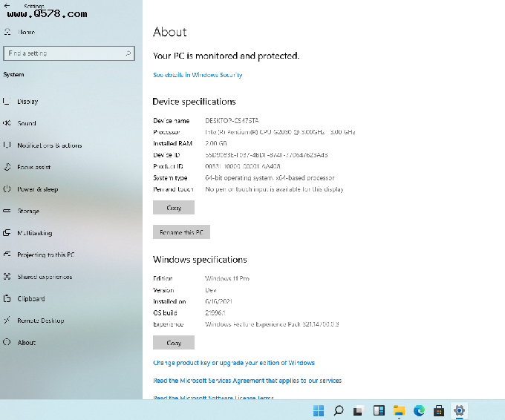Open File Explorer on taskbar
Viewport: 505px width, 420px height.
[x=399, y=410]
